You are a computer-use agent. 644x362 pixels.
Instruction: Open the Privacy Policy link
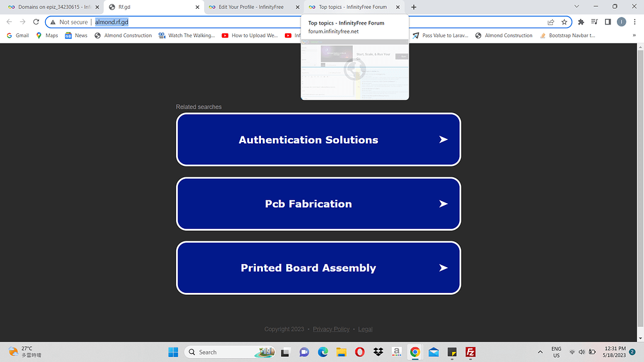[331, 329]
